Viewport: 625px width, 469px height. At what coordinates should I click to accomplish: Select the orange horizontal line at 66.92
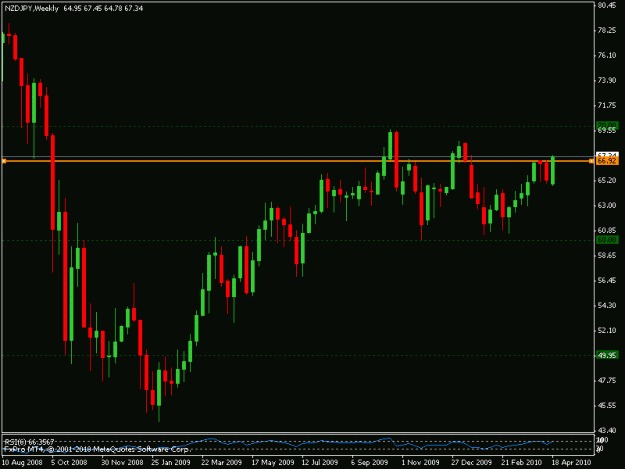point(297,161)
